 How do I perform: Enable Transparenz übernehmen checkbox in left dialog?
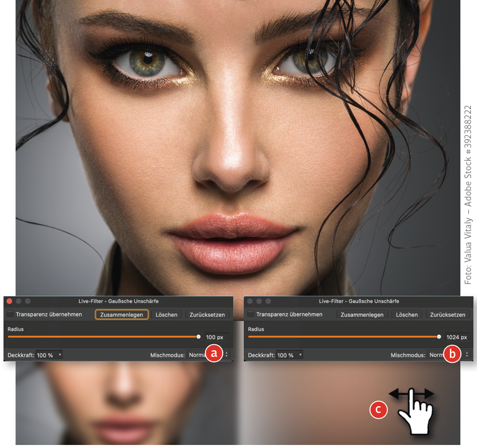pyautogui.click(x=11, y=314)
